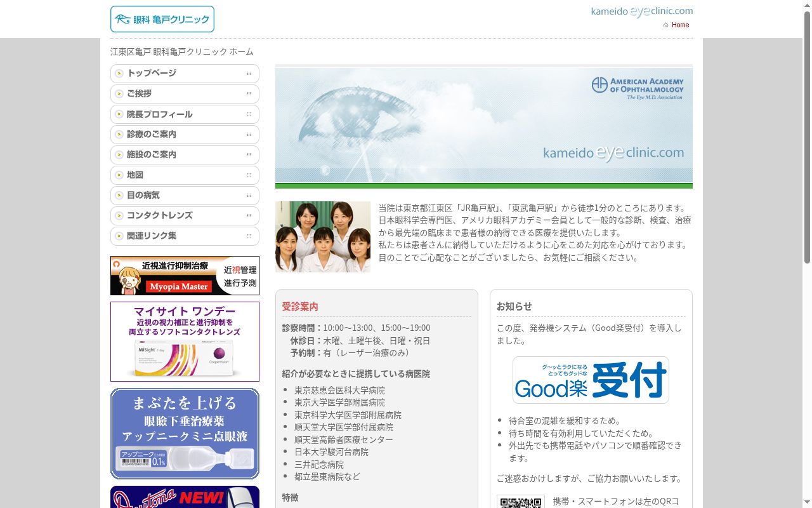Click the 診察時間 hours line
Image resolution: width=812 pixels, height=508 pixels.
[357, 328]
